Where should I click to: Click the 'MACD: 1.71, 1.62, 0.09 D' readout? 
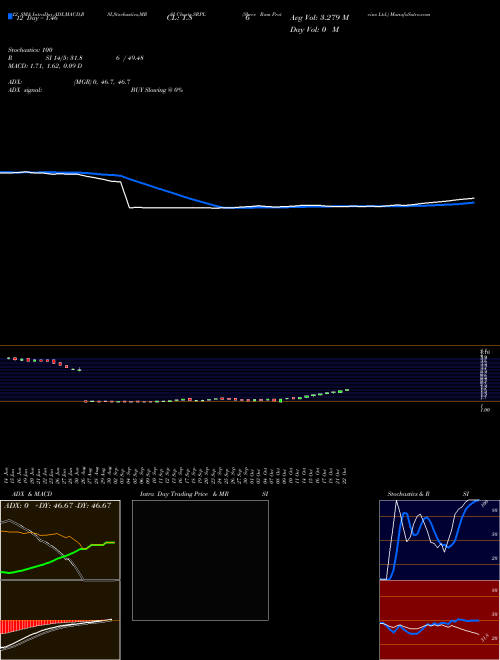click(45, 66)
